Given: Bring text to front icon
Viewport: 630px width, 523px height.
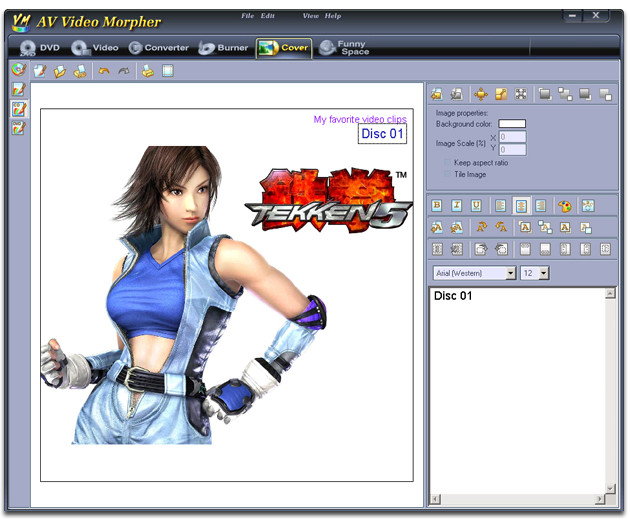Looking at the screenshot, I should click(x=525, y=227).
